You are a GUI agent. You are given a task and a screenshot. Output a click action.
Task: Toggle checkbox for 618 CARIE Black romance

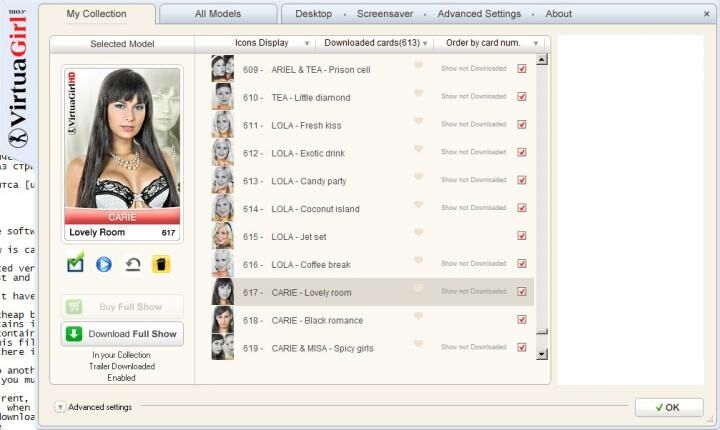click(x=522, y=319)
